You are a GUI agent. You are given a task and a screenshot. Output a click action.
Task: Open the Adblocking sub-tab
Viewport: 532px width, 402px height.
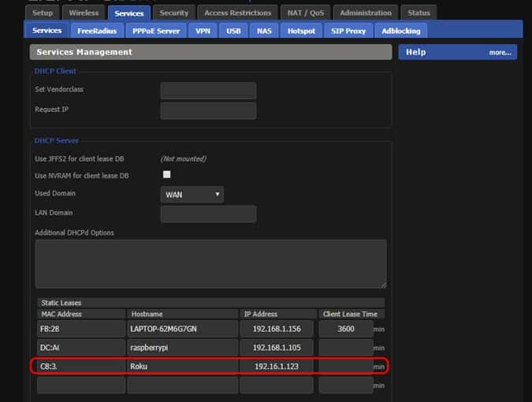click(401, 31)
